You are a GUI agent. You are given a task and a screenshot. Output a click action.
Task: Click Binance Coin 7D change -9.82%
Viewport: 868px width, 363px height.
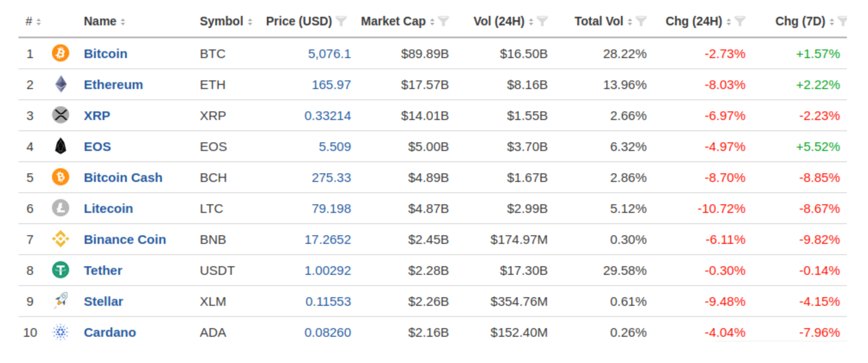(x=819, y=240)
